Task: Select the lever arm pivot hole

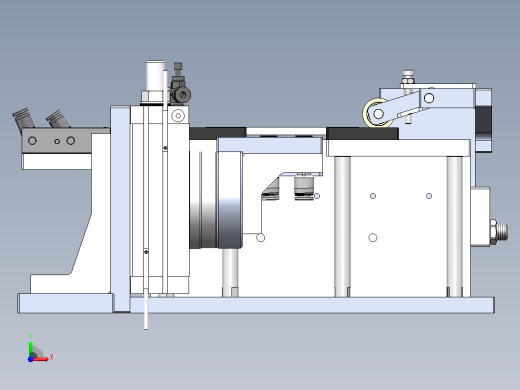Action: (429, 98)
